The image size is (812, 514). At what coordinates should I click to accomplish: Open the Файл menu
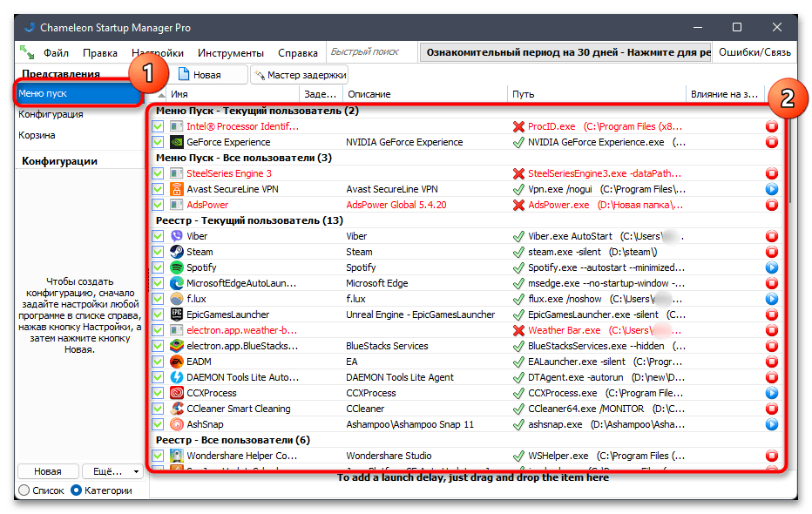pyautogui.click(x=56, y=53)
